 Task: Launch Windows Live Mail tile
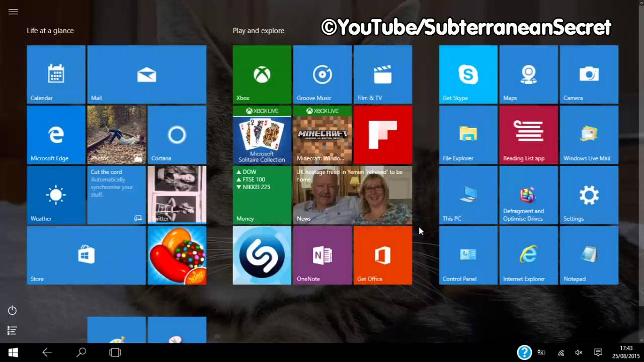point(589,135)
